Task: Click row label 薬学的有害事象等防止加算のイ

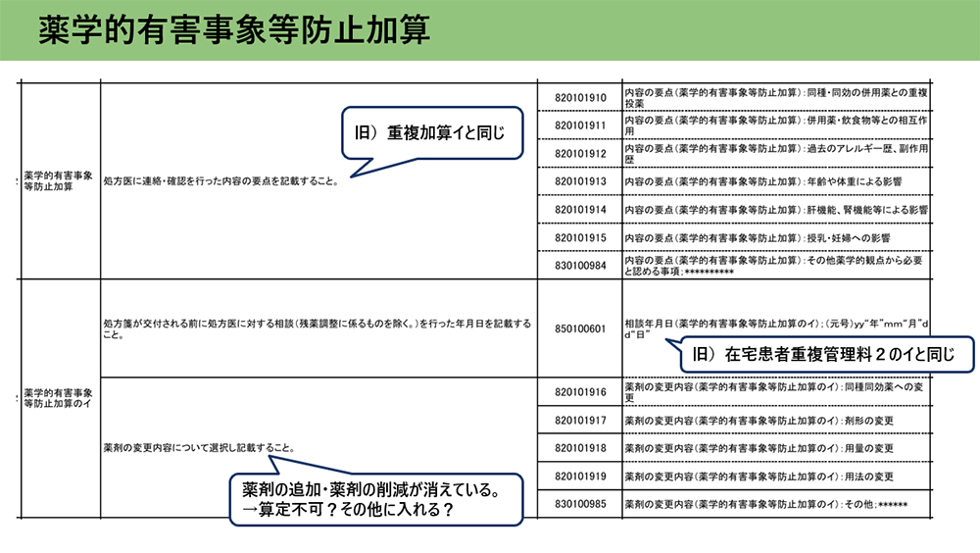Action: click(x=58, y=398)
